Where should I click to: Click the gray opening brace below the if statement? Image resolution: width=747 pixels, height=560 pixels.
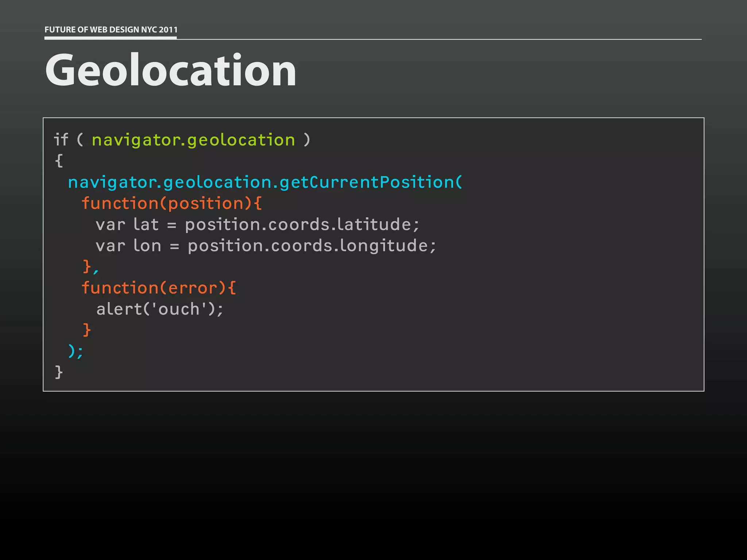[59, 161]
